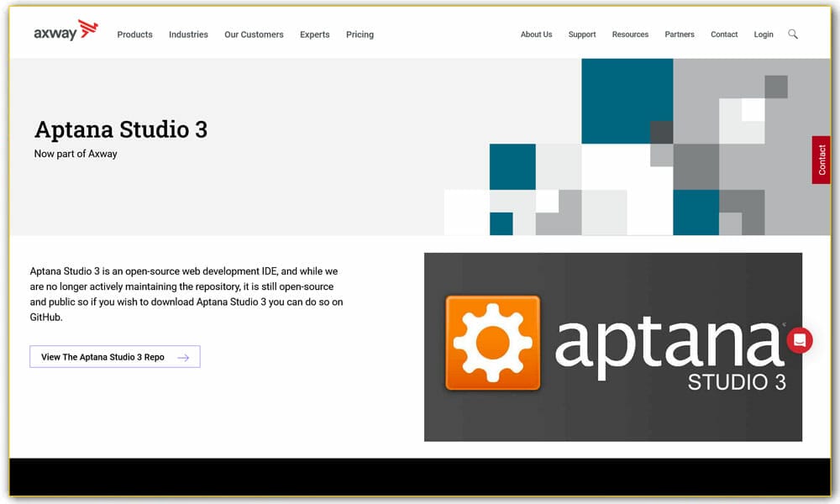Open the About Us dropdown
This screenshot has width=840, height=504.
536,34
